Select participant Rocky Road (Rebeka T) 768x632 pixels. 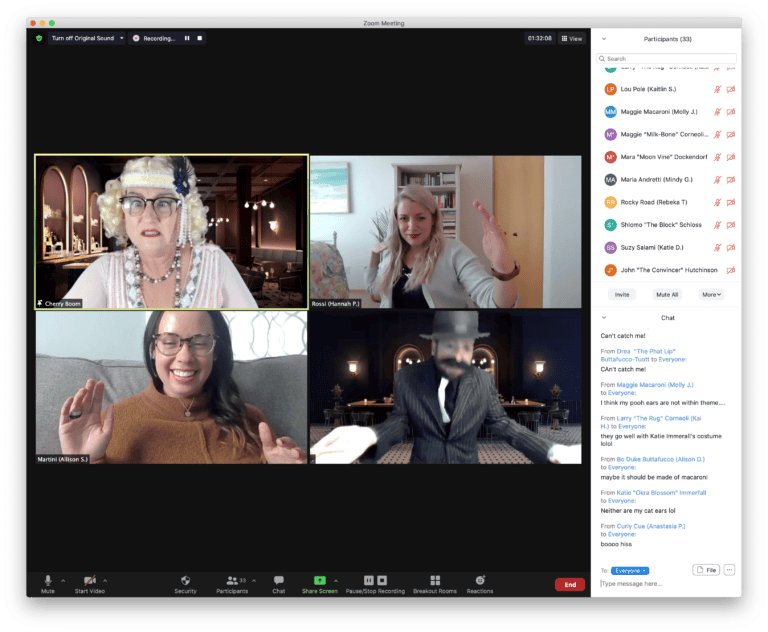[666, 202]
